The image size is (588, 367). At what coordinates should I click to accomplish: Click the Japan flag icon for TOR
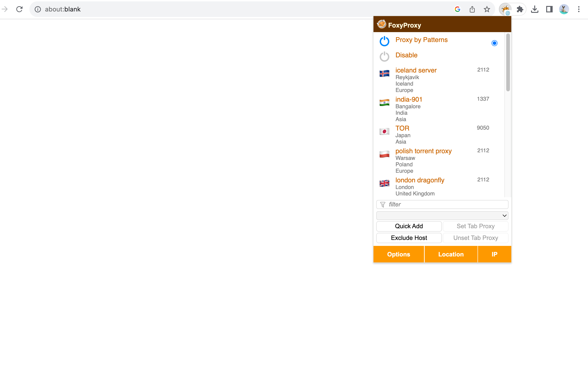pos(384,131)
